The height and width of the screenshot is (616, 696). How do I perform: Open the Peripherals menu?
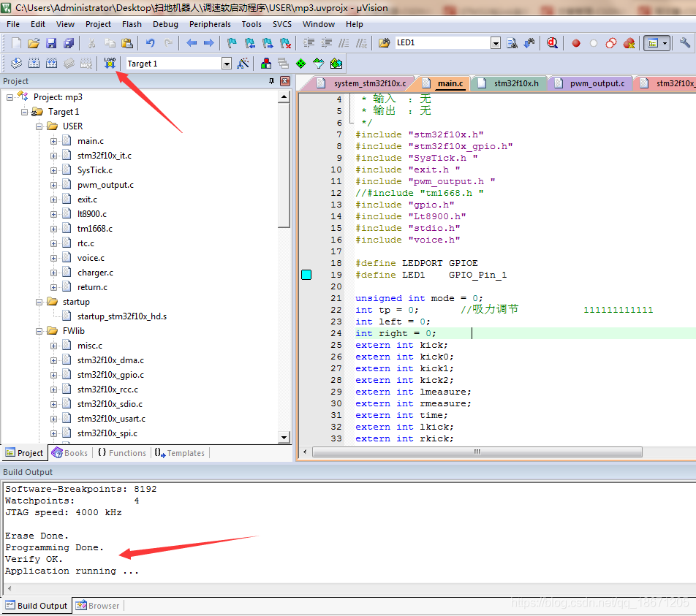pos(210,24)
